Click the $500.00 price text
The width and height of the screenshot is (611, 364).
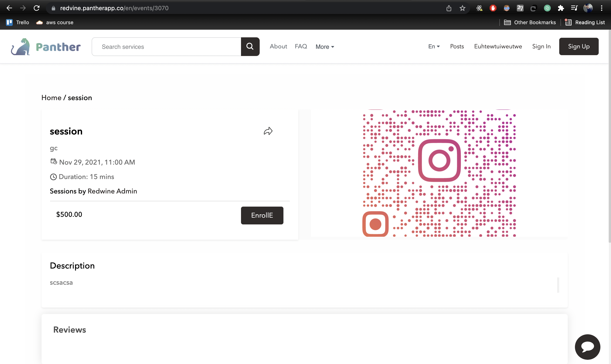[69, 214]
